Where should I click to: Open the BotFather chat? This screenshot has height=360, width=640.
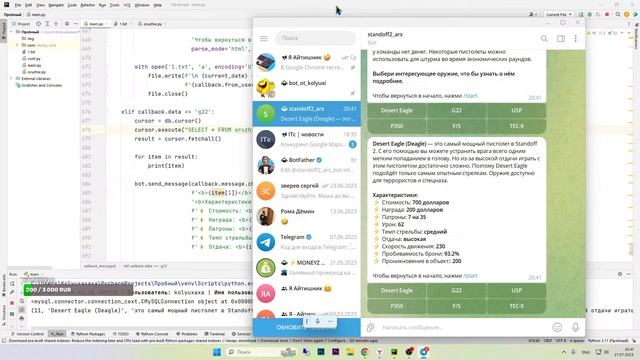pos(307,165)
